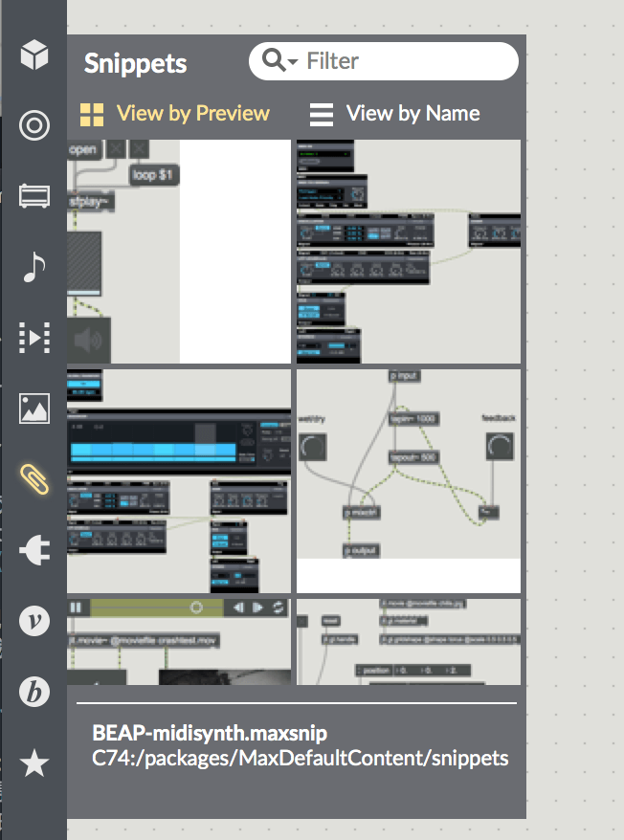Click into the Filter search field

point(384,61)
